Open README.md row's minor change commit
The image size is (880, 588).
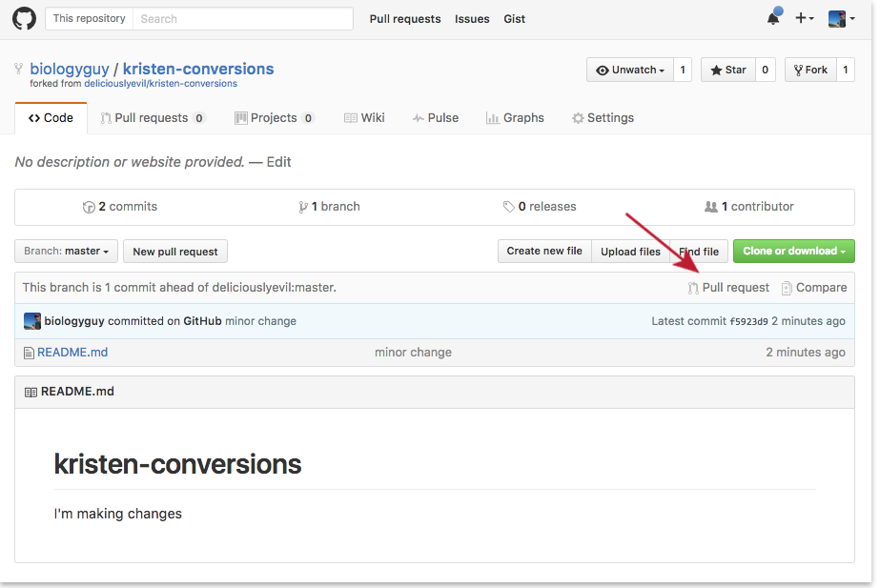click(413, 353)
